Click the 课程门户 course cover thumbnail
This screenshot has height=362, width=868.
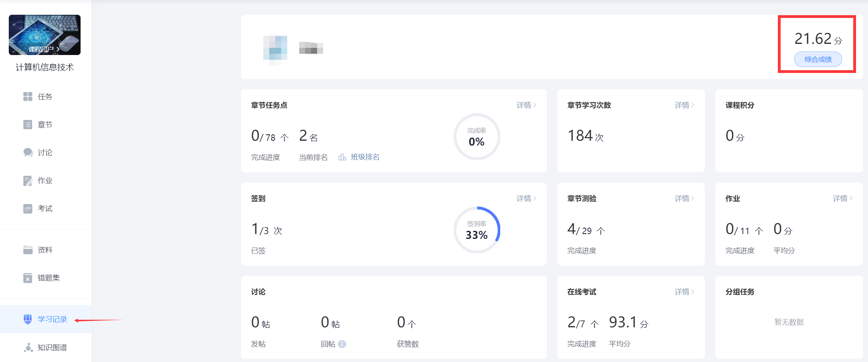click(45, 35)
